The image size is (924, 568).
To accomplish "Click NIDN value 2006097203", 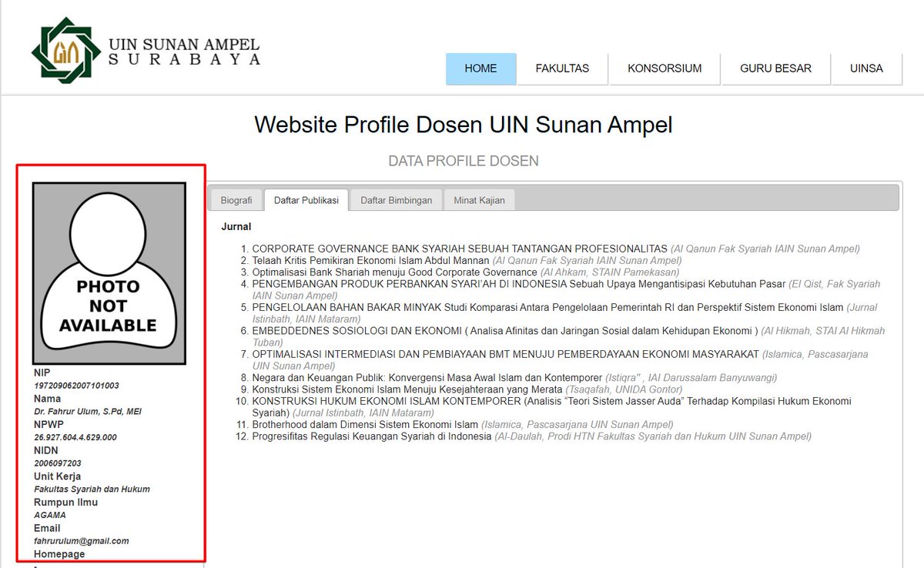I will pos(58,463).
